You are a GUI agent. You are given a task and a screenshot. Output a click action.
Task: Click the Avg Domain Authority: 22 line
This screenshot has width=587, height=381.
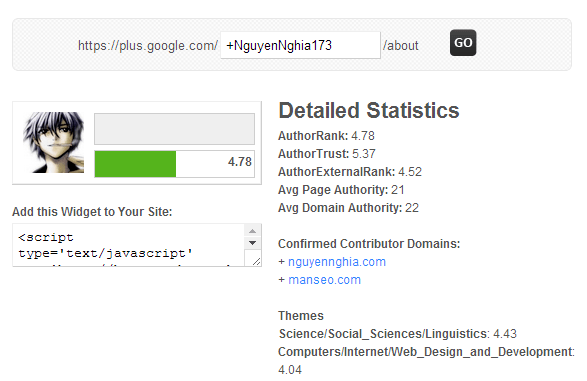(x=348, y=208)
